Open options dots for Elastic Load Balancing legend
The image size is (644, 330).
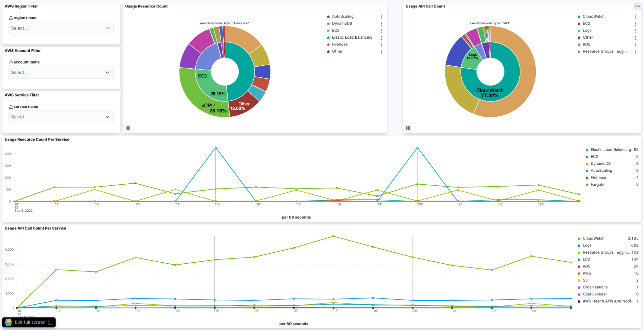point(381,37)
